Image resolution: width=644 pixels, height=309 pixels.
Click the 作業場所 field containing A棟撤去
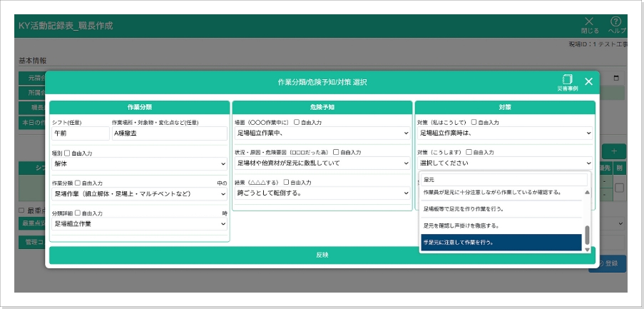tap(168, 133)
